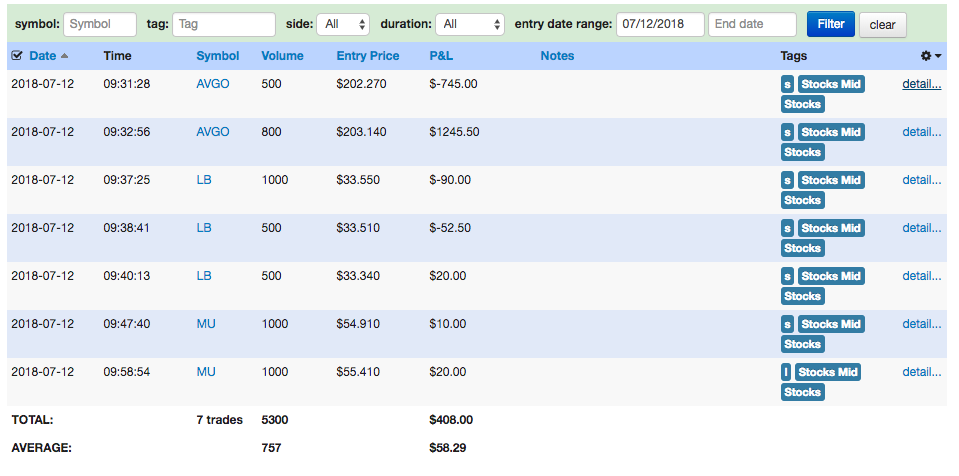Open detail link for first AVGO trade

coord(921,84)
